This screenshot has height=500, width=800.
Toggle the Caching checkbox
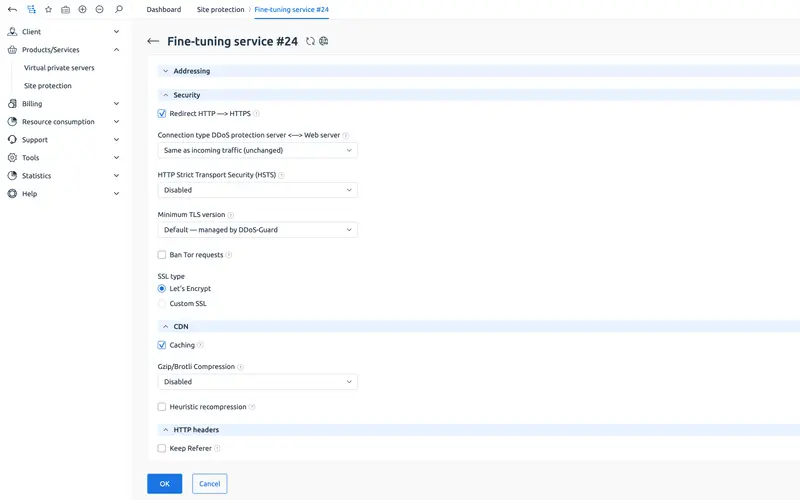[162, 345]
